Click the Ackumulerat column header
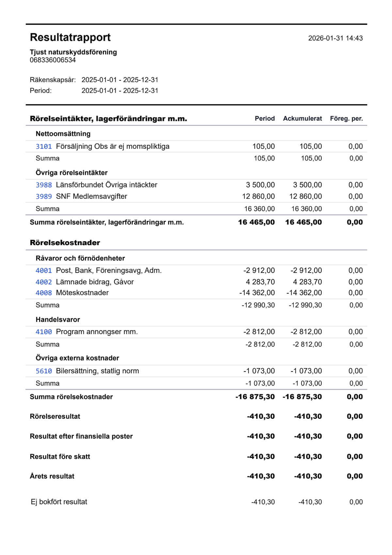 pyautogui.click(x=302, y=118)
